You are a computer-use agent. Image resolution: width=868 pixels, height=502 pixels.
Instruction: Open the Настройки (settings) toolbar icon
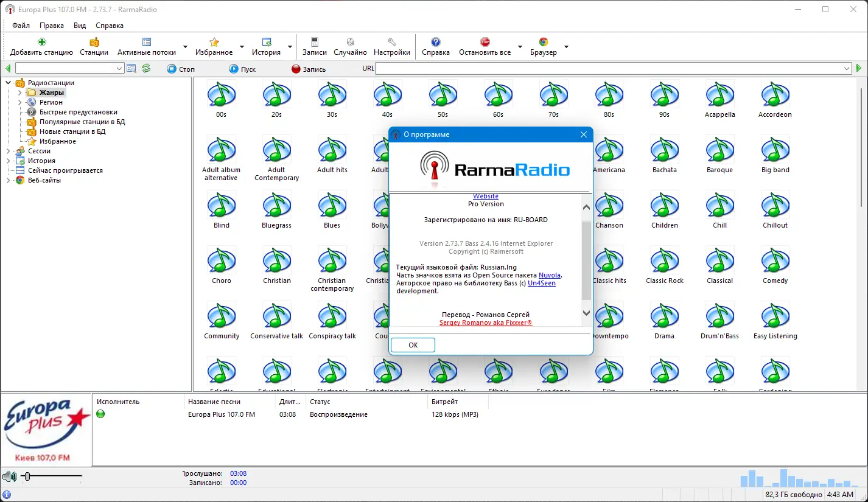pos(392,43)
